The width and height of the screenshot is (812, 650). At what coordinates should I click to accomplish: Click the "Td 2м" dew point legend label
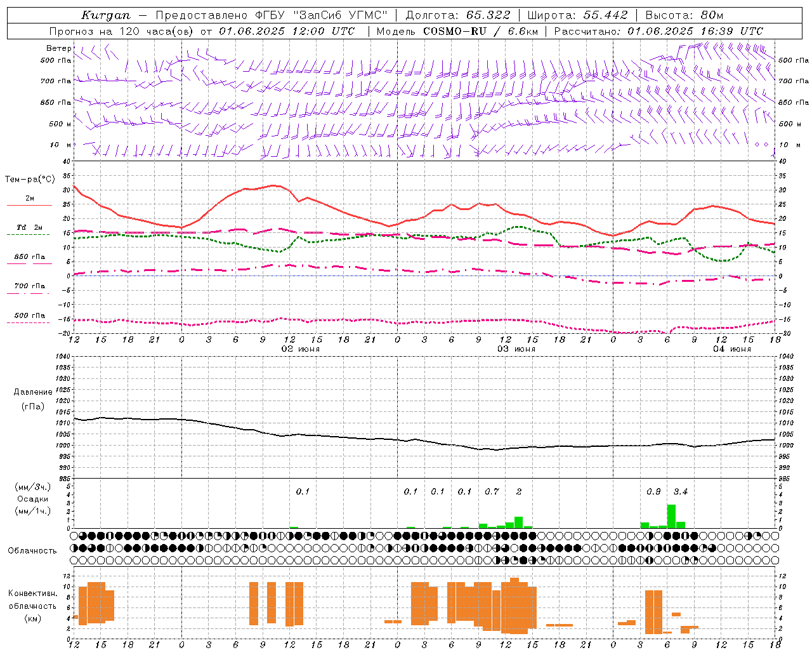[x=30, y=227]
